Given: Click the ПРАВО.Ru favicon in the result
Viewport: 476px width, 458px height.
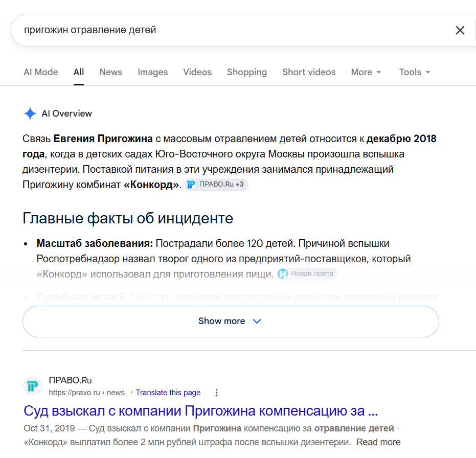Looking at the screenshot, I should [33, 386].
